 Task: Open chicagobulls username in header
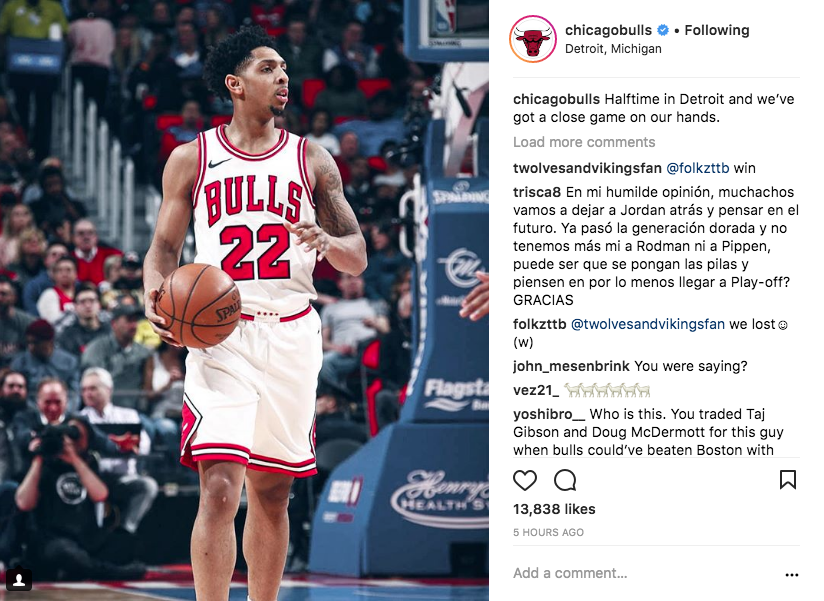tap(609, 30)
